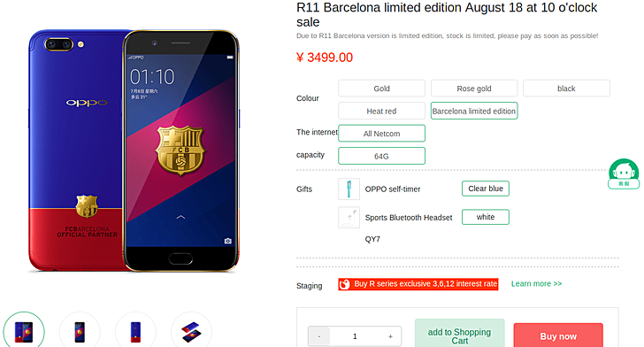644x347 pixels.
Task: Choose the Heat red colour option
Action: [x=381, y=111]
